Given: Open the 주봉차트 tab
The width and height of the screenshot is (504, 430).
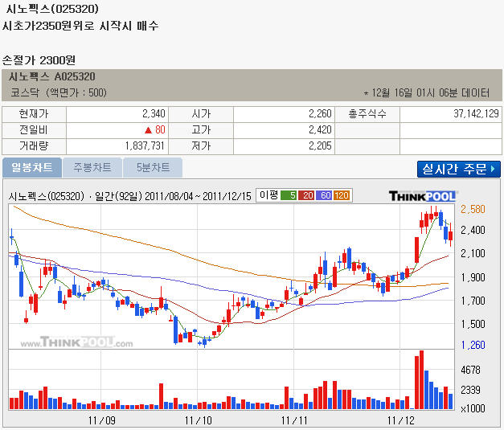Looking at the screenshot, I should click(92, 167).
